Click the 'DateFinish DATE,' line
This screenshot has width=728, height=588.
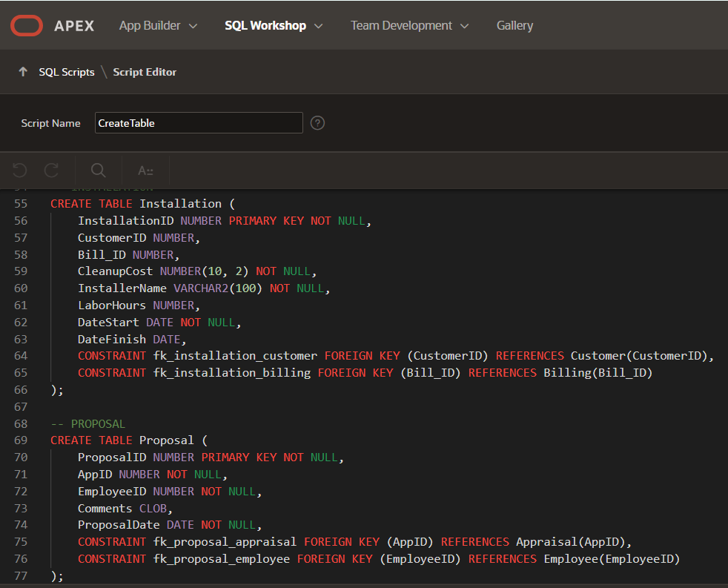click(x=132, y=340)
